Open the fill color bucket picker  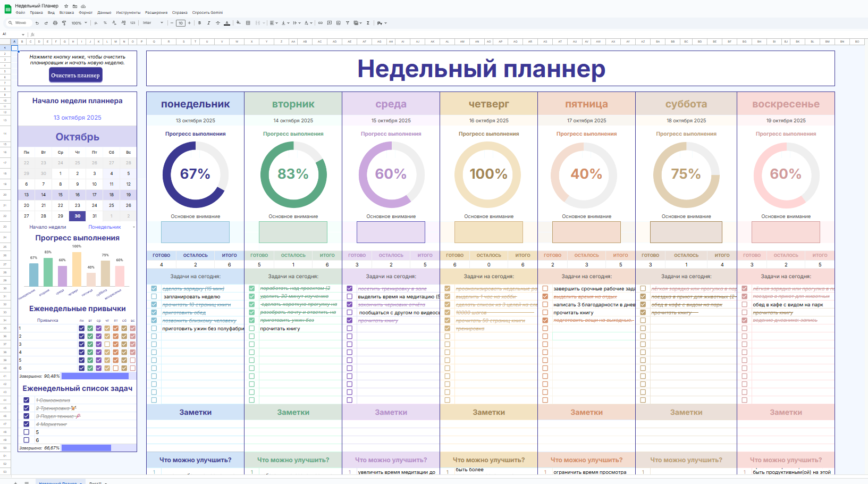coord(239,23)
